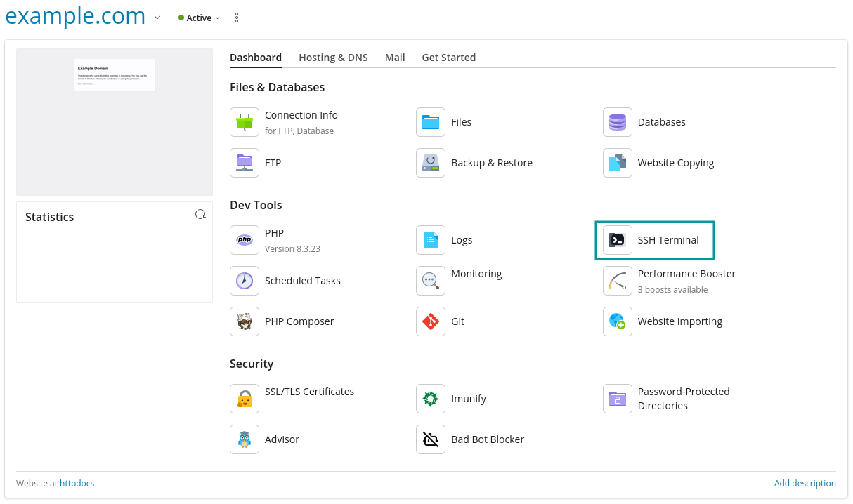This screenshot has width=853, height=504.
Task: Switch to the Mail tab
Action: [x=395, y=58]
